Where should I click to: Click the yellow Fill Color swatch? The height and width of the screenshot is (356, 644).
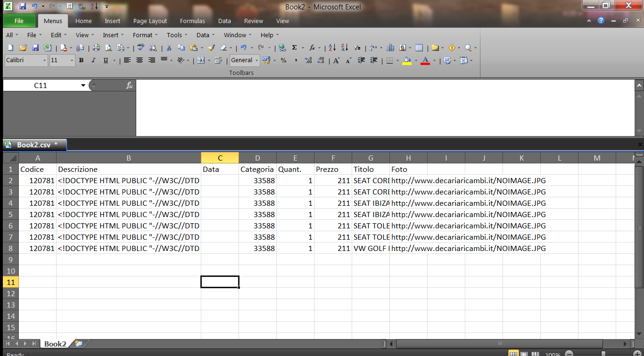pyautogui.click(x=407, y=60)
